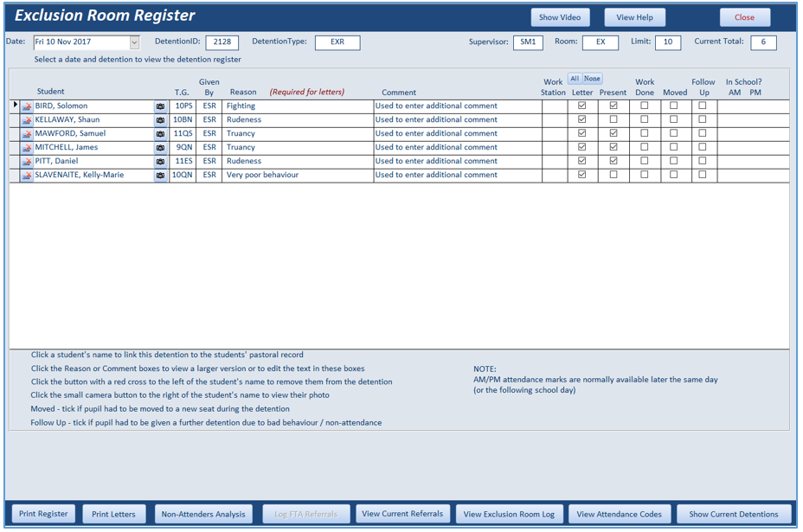803x532 pixels.
Task: Click tutor group cell 10PS
Action: [x=183, y=106]
